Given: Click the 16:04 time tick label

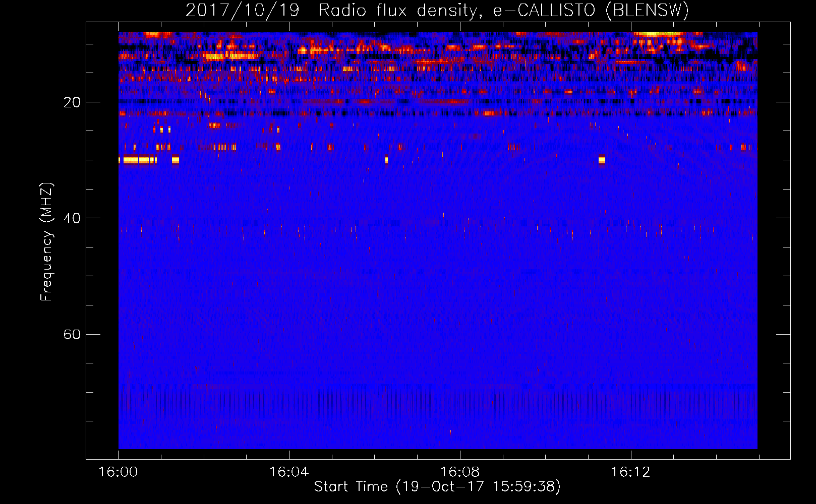Looking at the screenshot, I should click(x=289, y=472).
